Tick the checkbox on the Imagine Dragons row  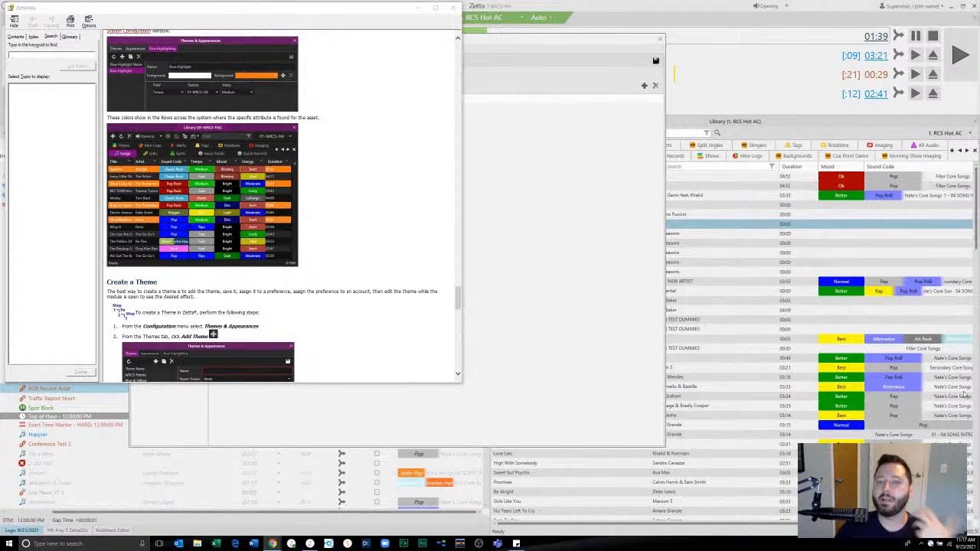click(377, 483)
